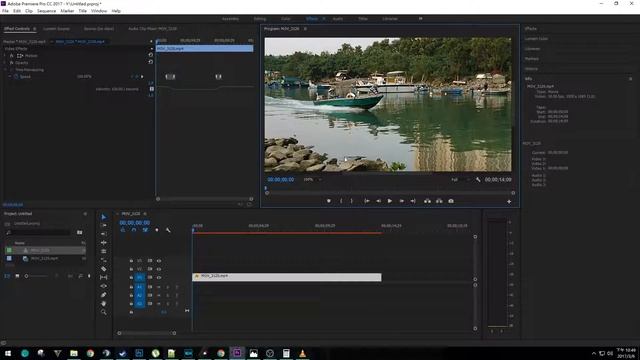Click Go to Out point in Program monitor
640x360 pixels.
[x=413, y=201]
